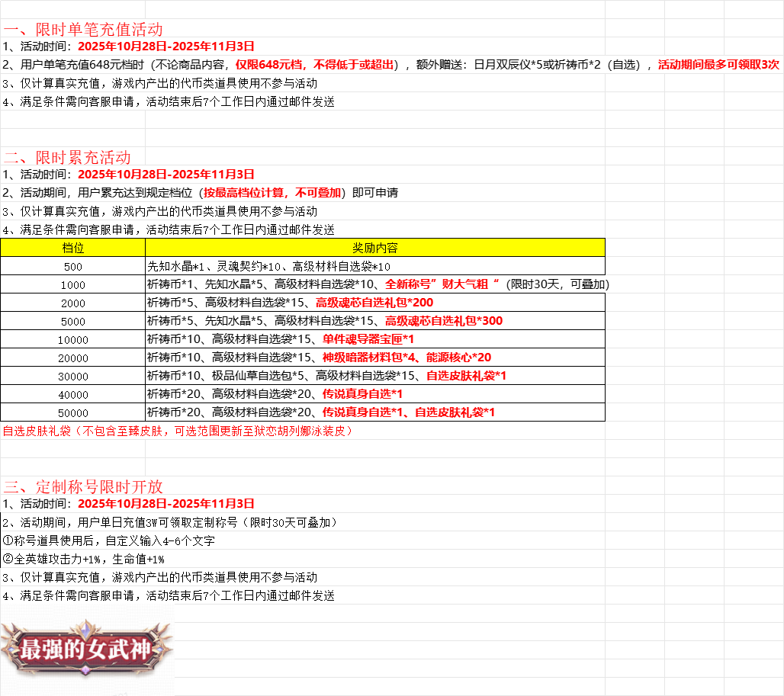The width and height of the screenshot is (784, 696).
Task: Select the heading cell 一、限时单笔充值活动
Action: pyautogui.click(x=82, y=29)
